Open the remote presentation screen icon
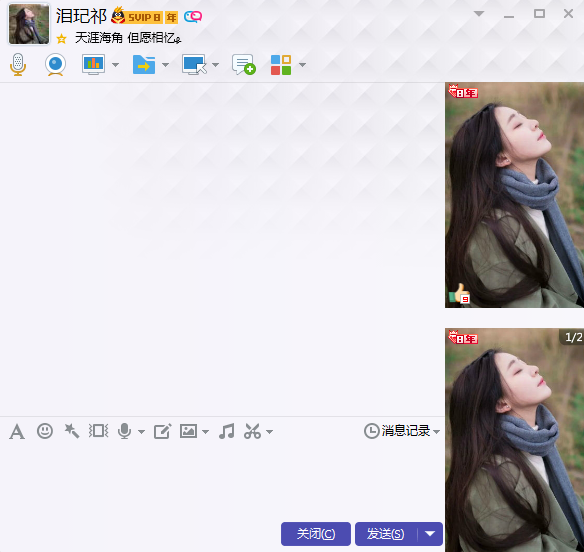Image resolution: width=584 pixels, height=552 pixels. tap(93, 64)
